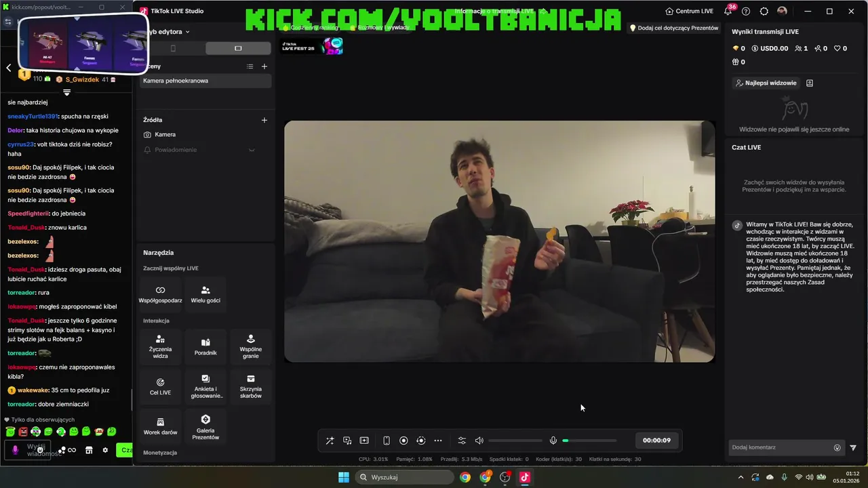Viewport: 868px width, 488px height.
Task: Mute the speaker volume icon
Action: pyautogui.click(x=479, y=441)
